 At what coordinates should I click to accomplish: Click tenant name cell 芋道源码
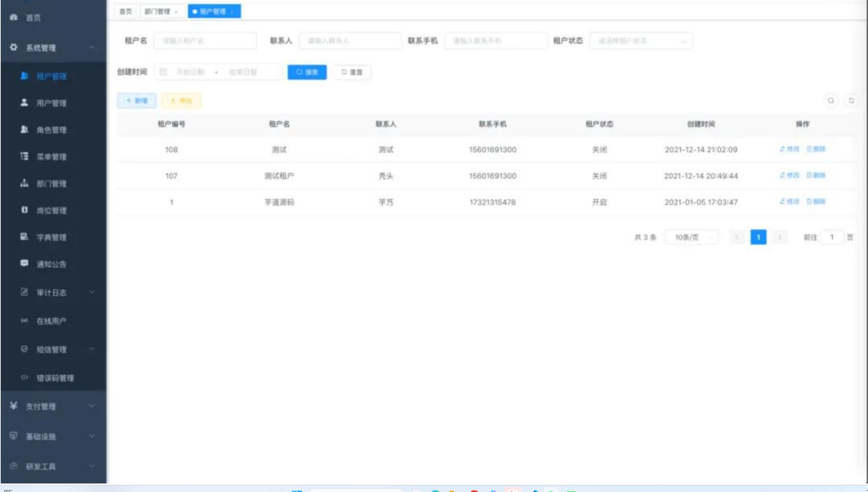(279, 202)
